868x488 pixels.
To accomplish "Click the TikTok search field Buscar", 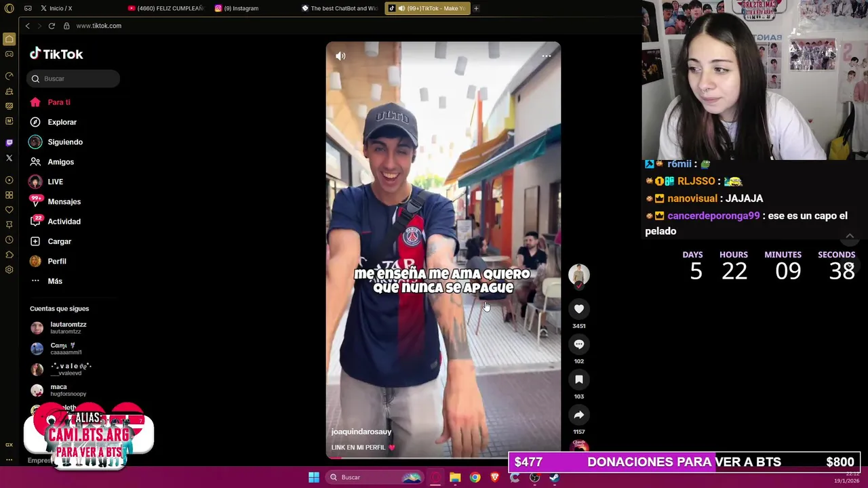I will tap(73, 79).
